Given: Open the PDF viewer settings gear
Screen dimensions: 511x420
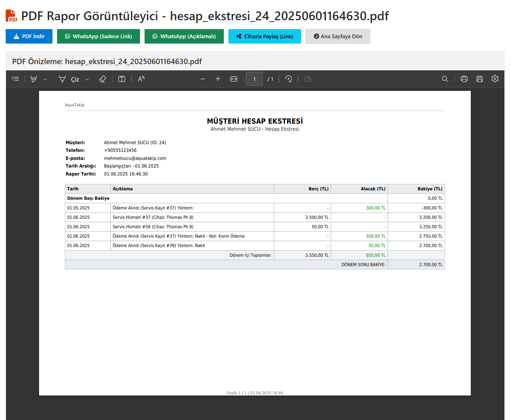Looking at the screenshot, I should point(495,79).
